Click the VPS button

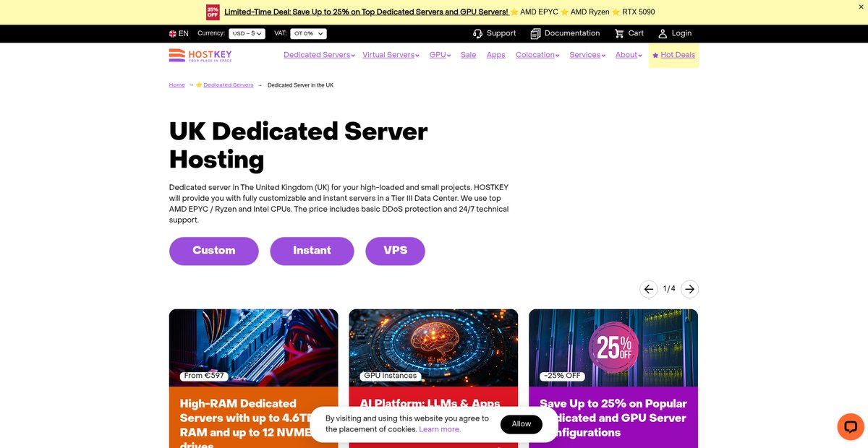click(395, 251)
